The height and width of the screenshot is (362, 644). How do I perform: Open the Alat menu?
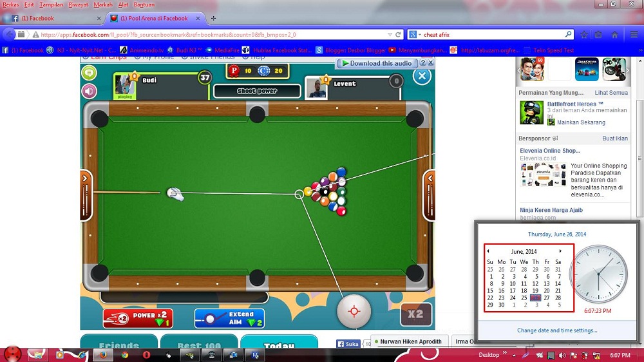123,5
